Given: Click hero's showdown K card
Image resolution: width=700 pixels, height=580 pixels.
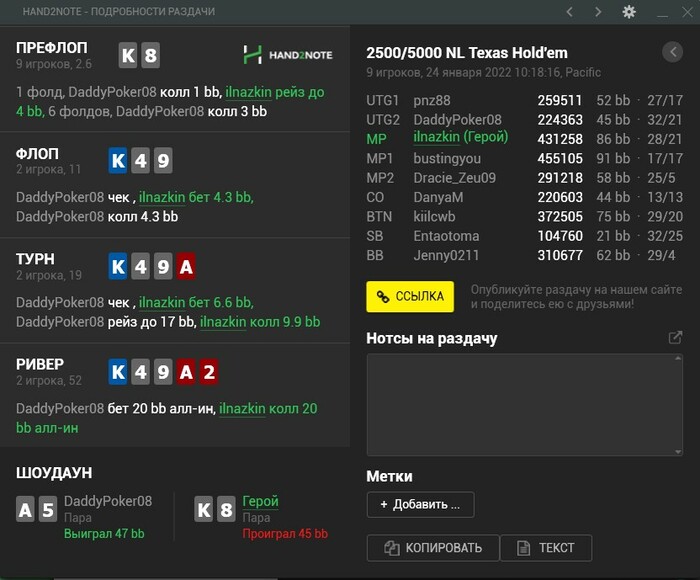Looking at the screenshot, I should pyautogui.click(x=204, y=509).
